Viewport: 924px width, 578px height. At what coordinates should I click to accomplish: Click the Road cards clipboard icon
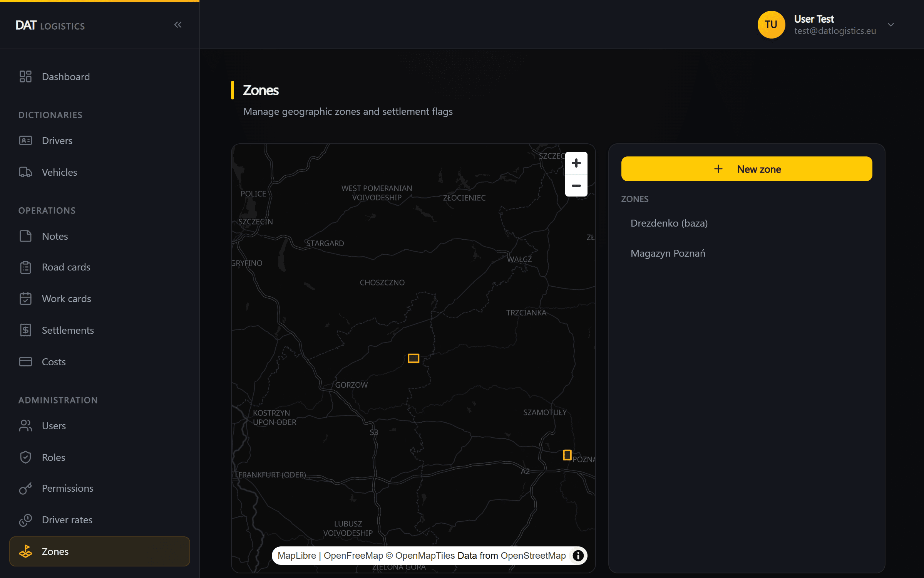pyautogui.click(x=25, y=267)
